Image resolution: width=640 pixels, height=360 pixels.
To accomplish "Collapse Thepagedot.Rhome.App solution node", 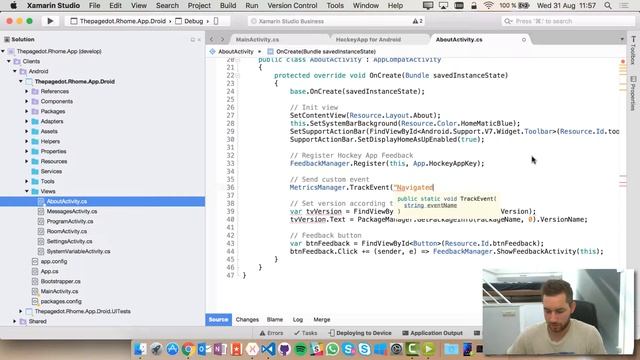I will coord(3,51).
